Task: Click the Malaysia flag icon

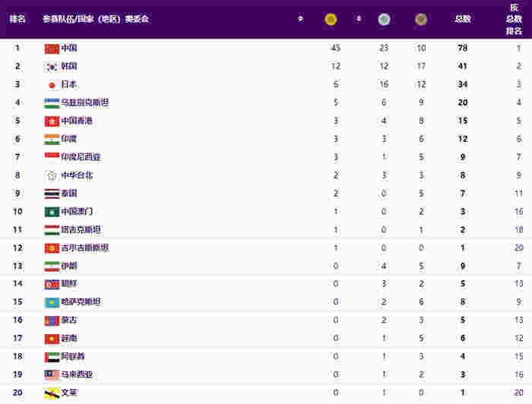Action: tap(52, 374)
